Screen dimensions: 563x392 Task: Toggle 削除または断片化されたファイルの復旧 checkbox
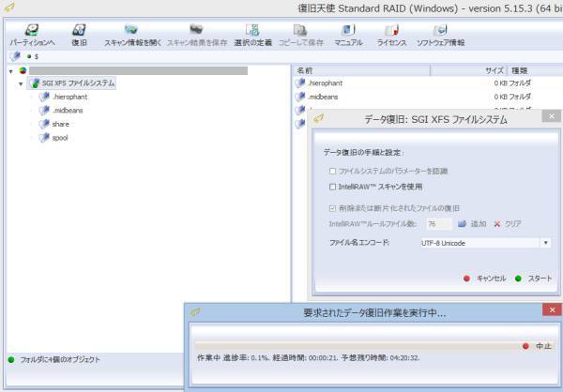333,208
